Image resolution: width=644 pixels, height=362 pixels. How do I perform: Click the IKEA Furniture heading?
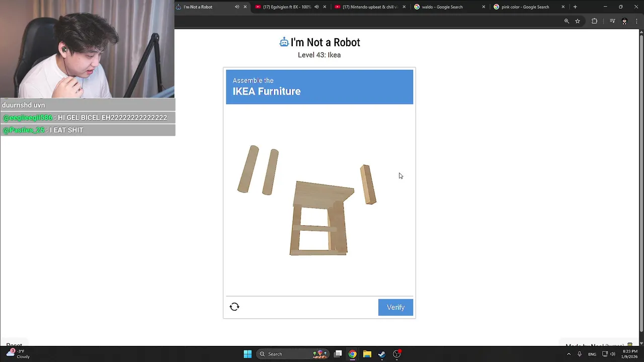tap(267, 92)
